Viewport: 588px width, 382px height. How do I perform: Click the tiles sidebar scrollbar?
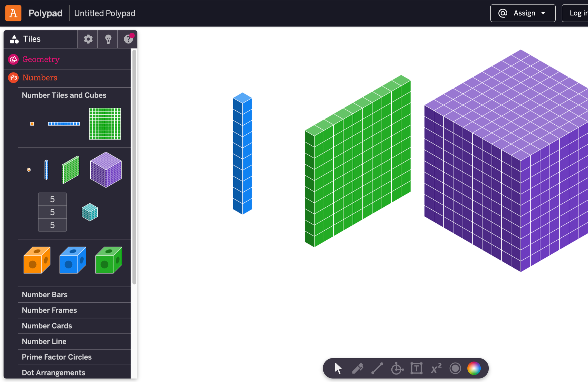(x=134, y=167)
